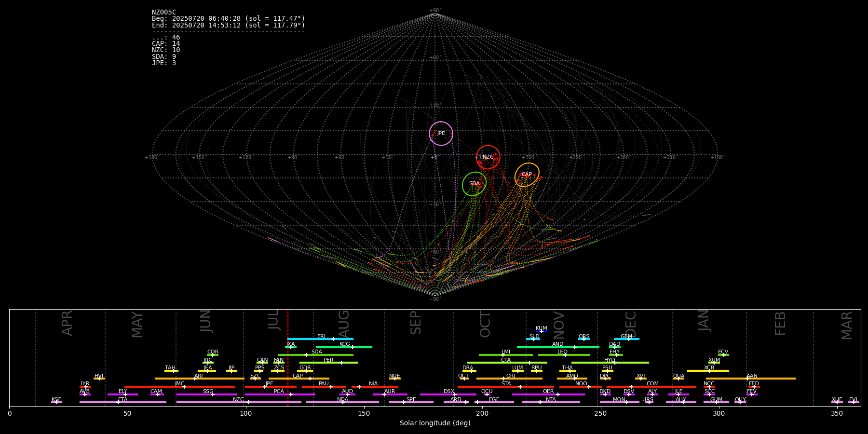The image size is (868, 434).
Task: Select the NDA shower bar on timeline
Action: 342,402
